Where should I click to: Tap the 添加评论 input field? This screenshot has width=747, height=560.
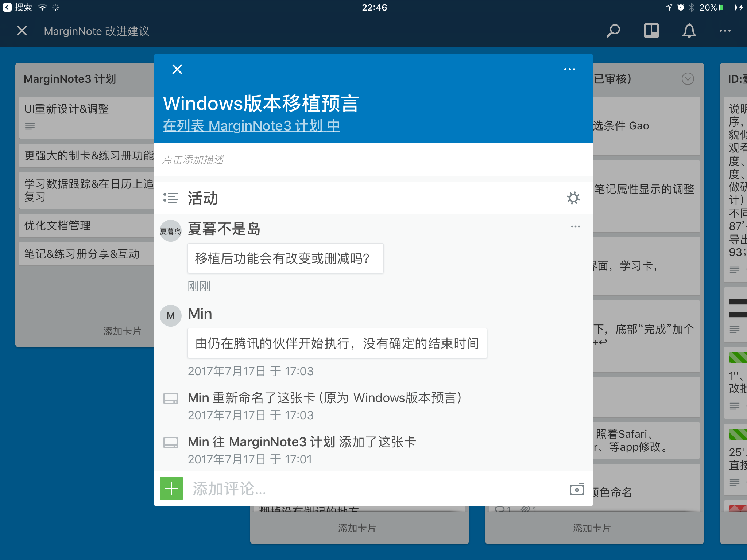[x=376, y=489]
